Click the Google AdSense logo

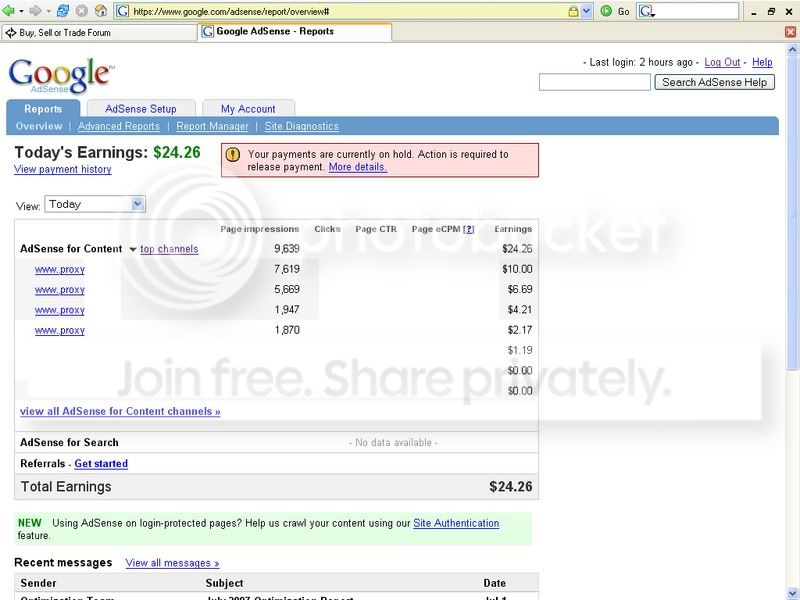click(61, 76)
